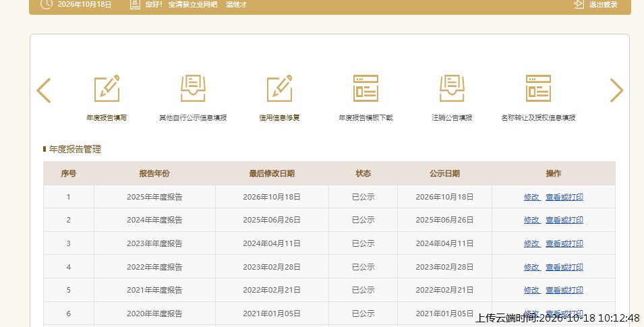644x327 pixels.
Task: Select the 年度报告填写 label
Action: pyautogui.click(x=107, y=118)
